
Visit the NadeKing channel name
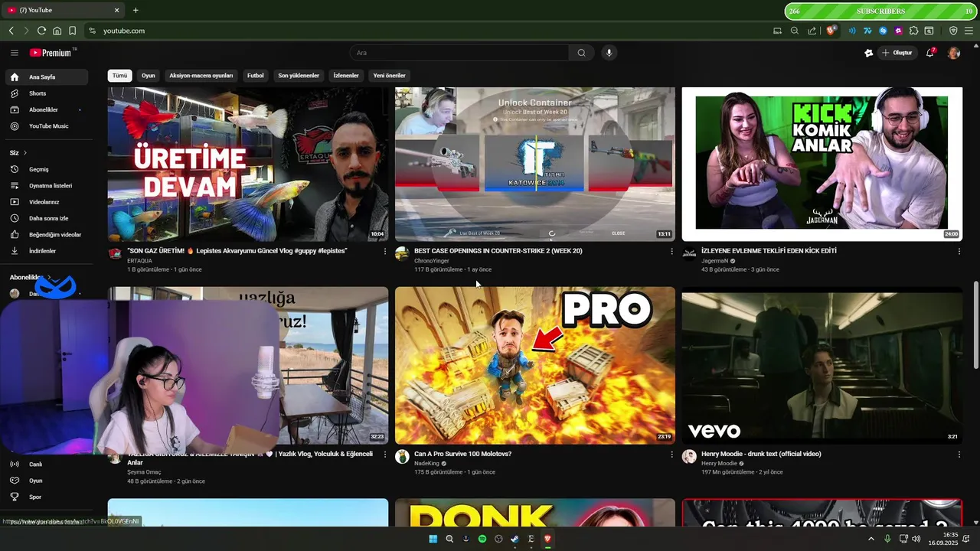[427, 464]
